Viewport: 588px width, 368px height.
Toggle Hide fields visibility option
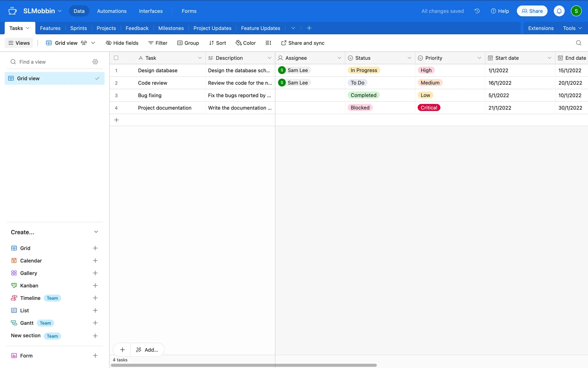point(122,43)
